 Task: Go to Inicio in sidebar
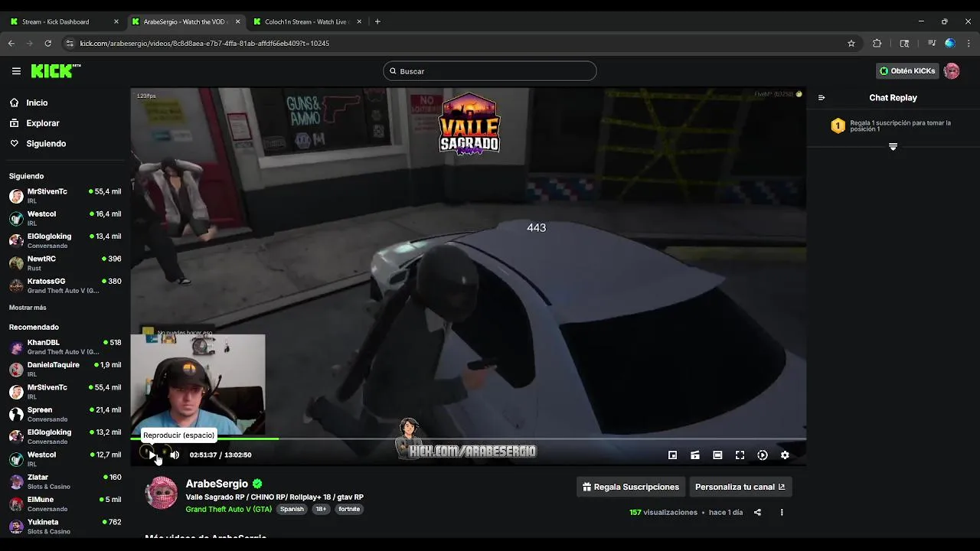tap(37, 103)
